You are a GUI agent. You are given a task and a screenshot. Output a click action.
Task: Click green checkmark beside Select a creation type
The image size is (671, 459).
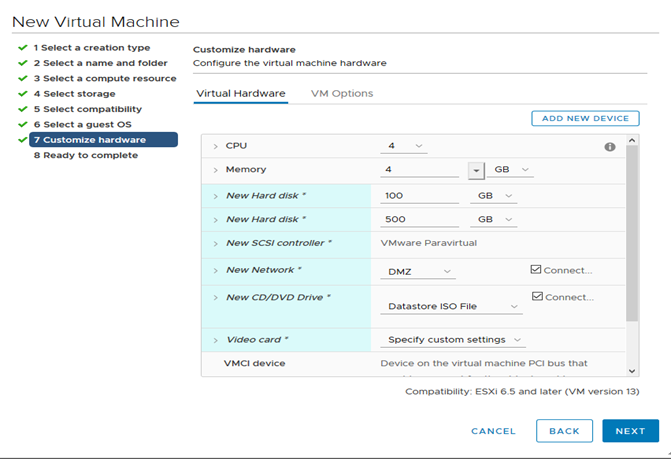point(23,47)
